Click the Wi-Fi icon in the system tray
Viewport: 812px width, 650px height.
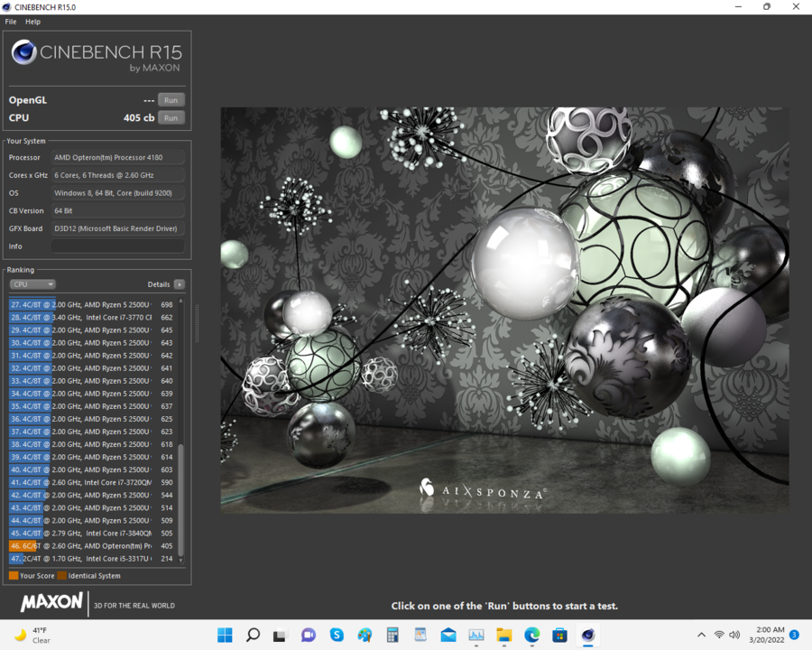[719, 635]
